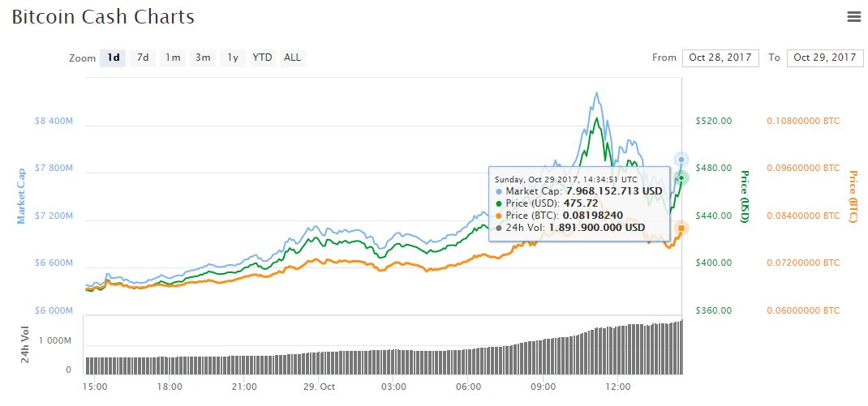Switch zoom to 7d

click(143, 58)
